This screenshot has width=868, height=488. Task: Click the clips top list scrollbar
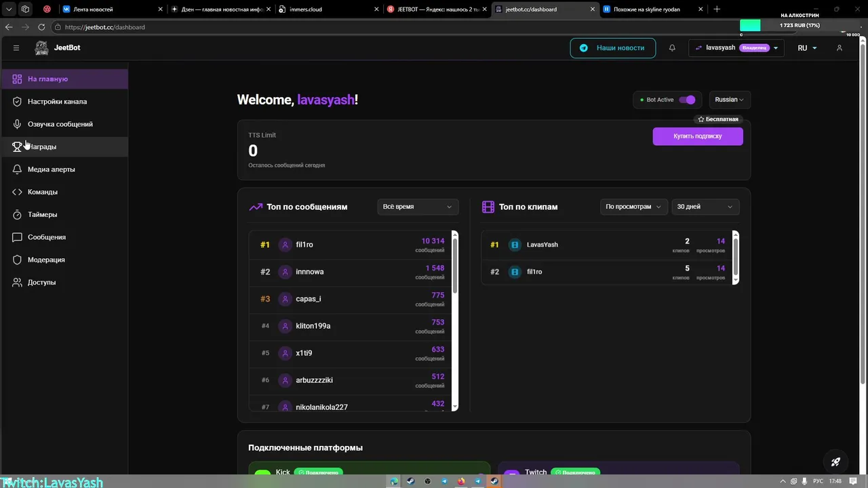[x=736, y=257]
